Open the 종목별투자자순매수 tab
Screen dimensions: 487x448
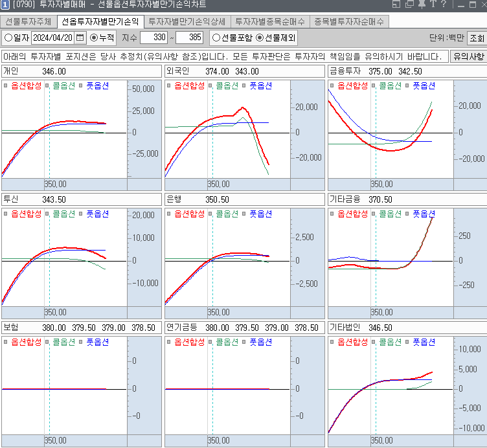[x=348, y=21]
